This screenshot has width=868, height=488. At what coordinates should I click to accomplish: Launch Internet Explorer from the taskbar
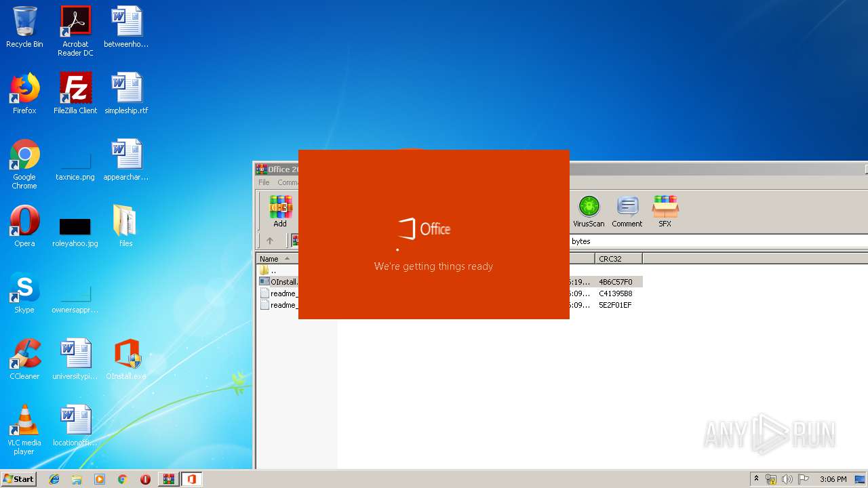click(x=54, y=479)
